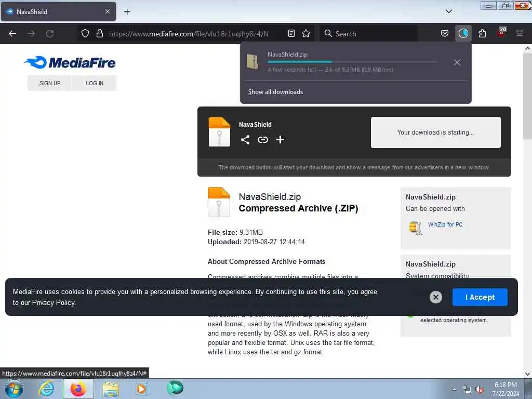The image size is (532, 399).
Task: Go back using the browser back arrow
Action: [x=12, y=34]
